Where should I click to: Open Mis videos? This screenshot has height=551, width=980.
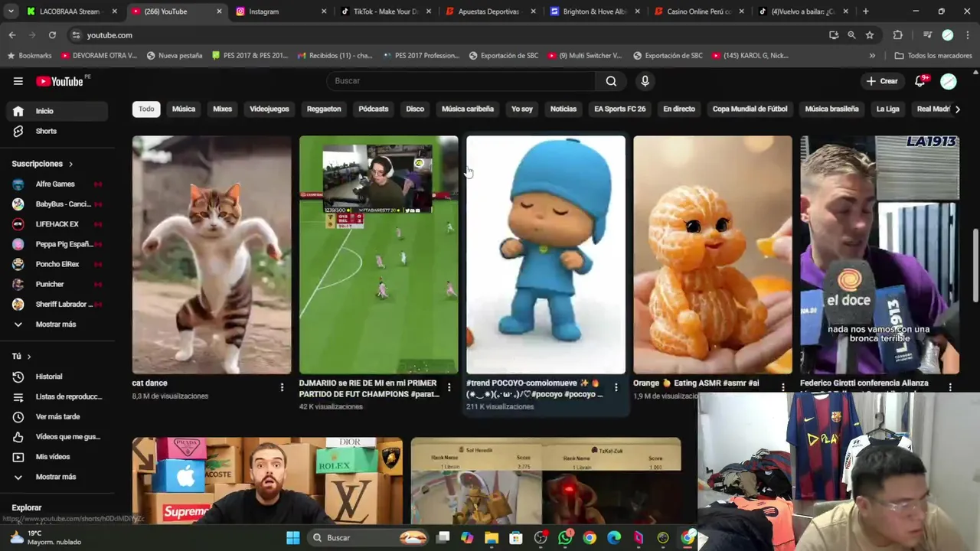58,457
